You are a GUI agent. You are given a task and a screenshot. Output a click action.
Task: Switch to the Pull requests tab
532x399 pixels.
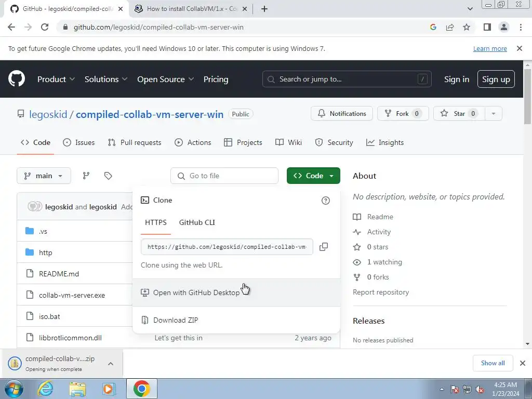(x=135, y=142)
